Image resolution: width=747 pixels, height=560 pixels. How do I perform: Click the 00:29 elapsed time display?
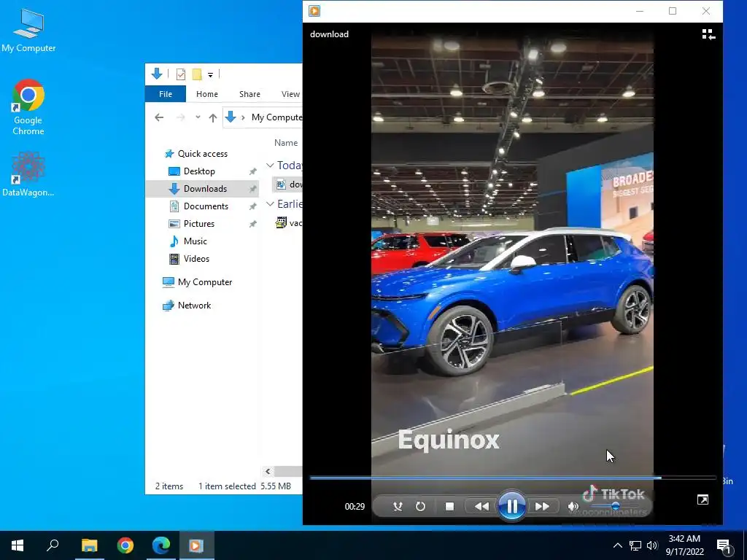click(x=355, y=506)
